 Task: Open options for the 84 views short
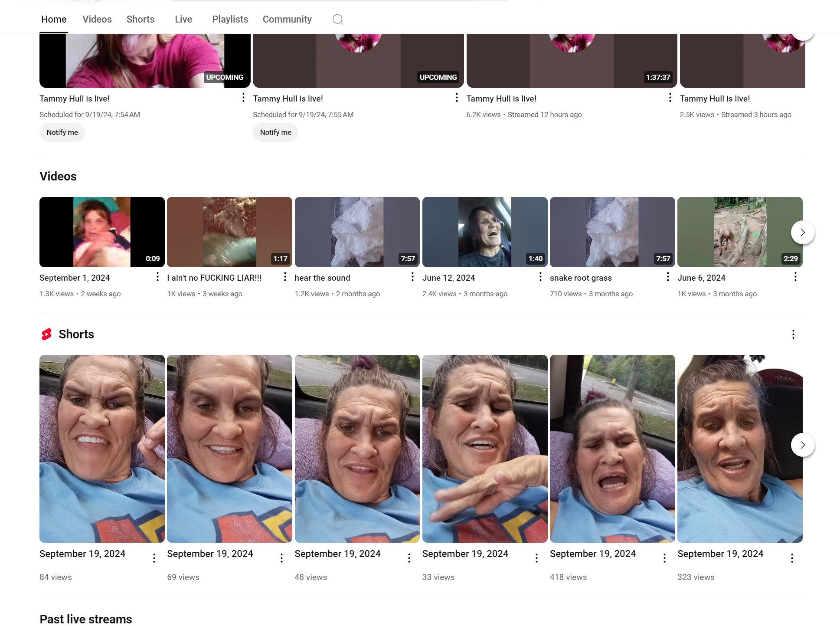[x=154, y=558]
